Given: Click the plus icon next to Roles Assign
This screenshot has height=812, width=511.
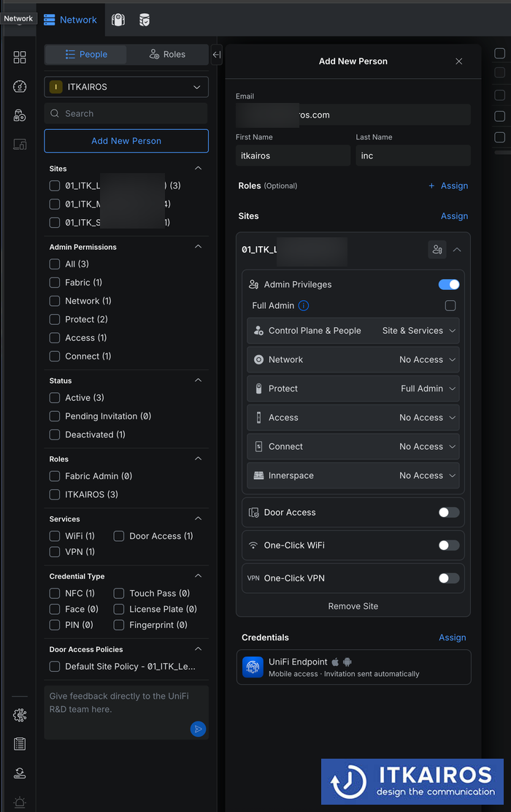Looking at the screenshot, I should pyautogui.click(x=431, y=186).
